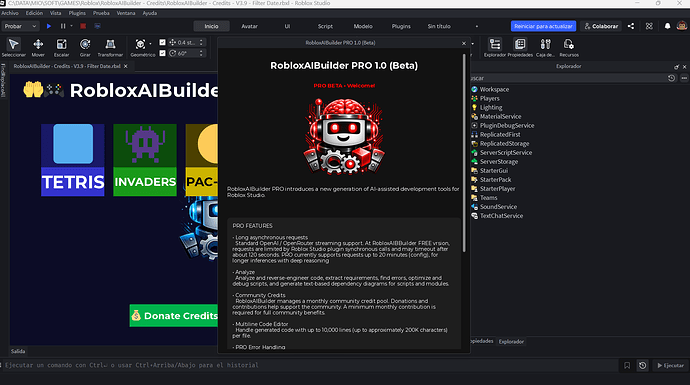Expand the pause options arrow
The height and width of the screenshot is (385, 690).
point(71,26)
